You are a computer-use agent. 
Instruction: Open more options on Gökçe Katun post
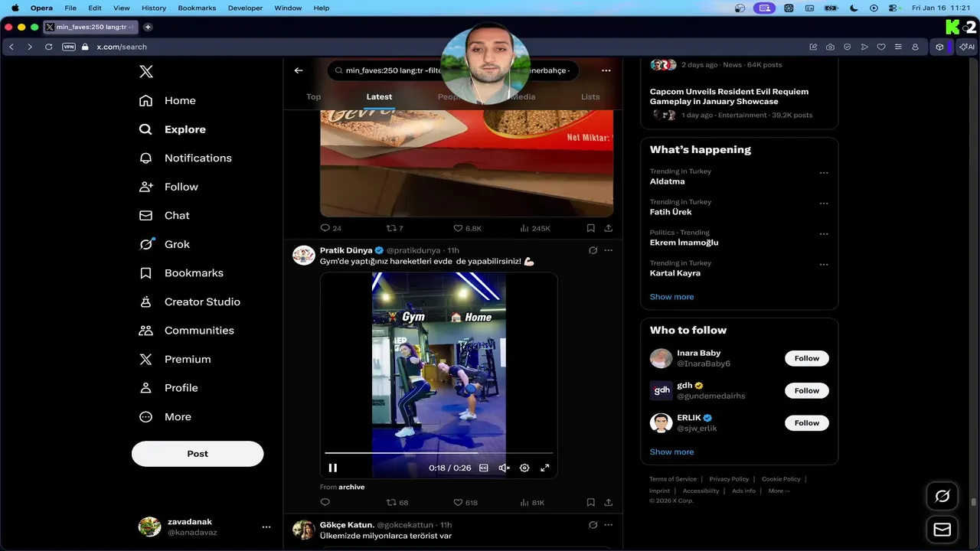(x=609, y=525)
